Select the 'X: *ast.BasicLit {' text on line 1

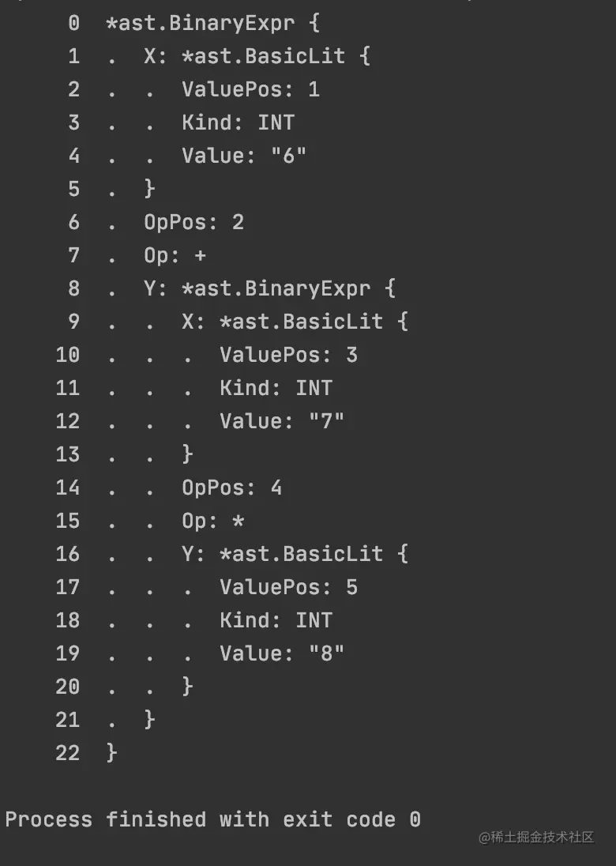pos(257,56)
